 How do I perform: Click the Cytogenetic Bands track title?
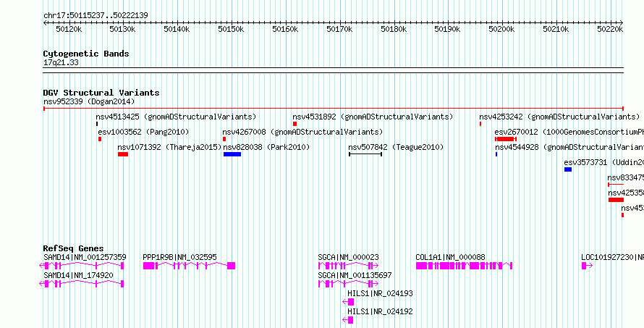[86, 54]
